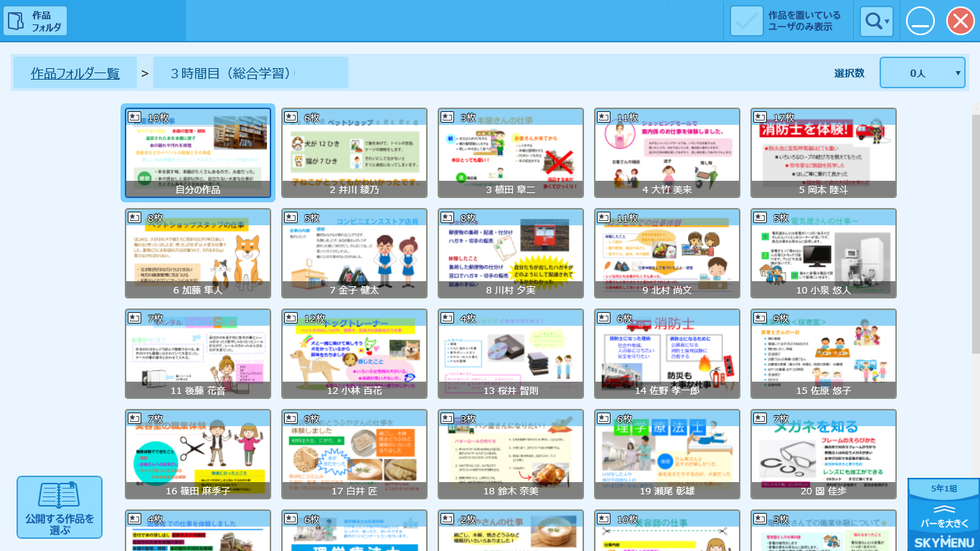
Task: Go to 作品フォルダ一覧 breadcrumb link
Action: click(x=75, y=73)
